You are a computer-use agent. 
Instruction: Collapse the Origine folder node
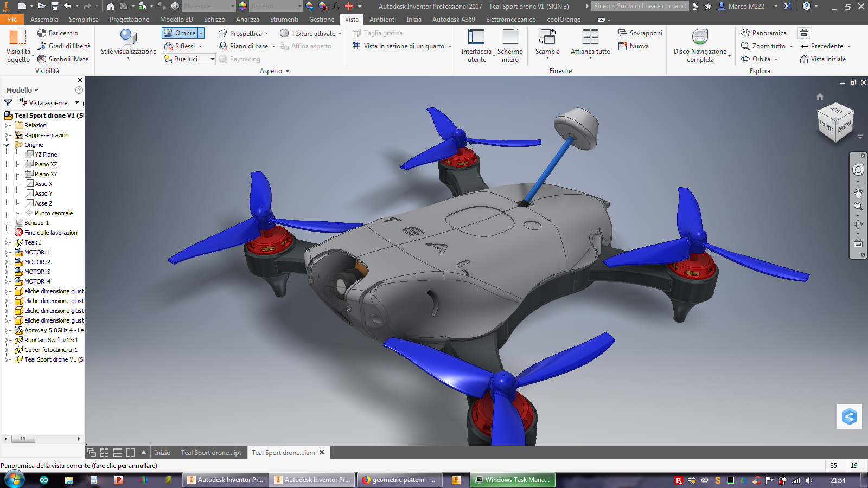click(7, 145)
